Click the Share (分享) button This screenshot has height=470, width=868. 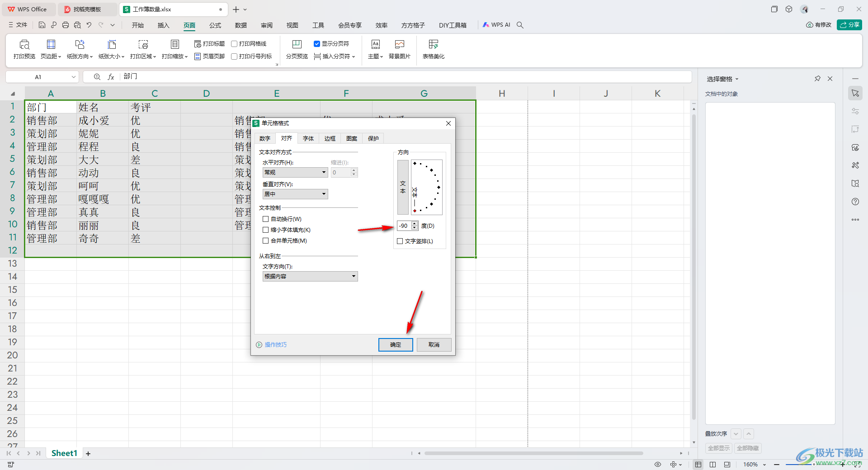pyautogui.click(x=849, y=25)
